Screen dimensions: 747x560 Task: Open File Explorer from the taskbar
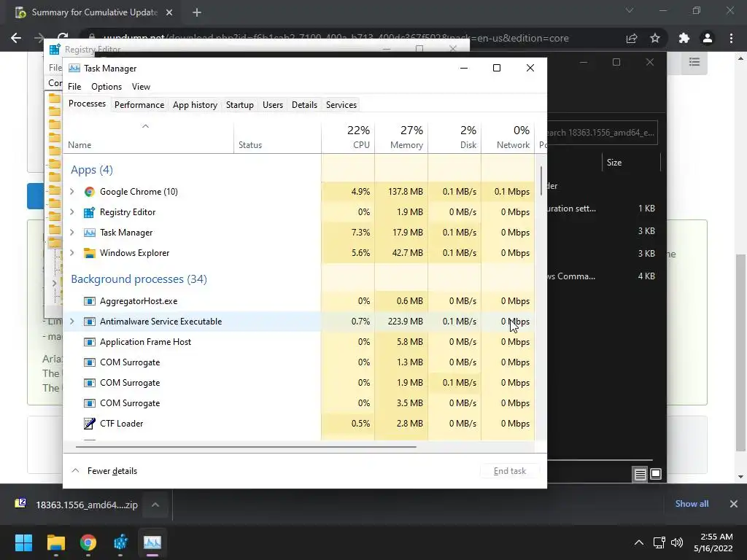[55, 542]
